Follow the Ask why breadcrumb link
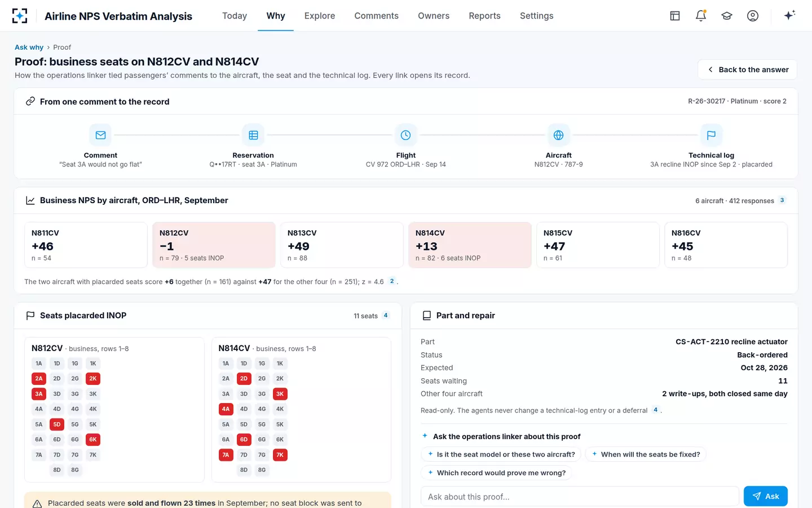812x508 pixels. pyautogui.click(x=29, y=47)
